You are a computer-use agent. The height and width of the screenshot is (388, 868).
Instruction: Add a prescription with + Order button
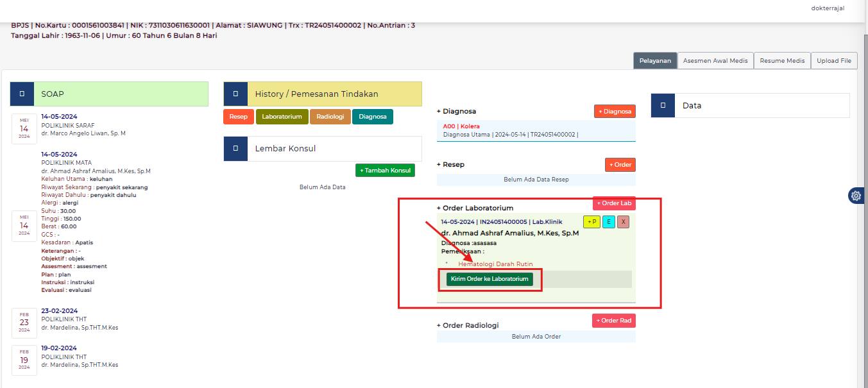click(620, 165)
